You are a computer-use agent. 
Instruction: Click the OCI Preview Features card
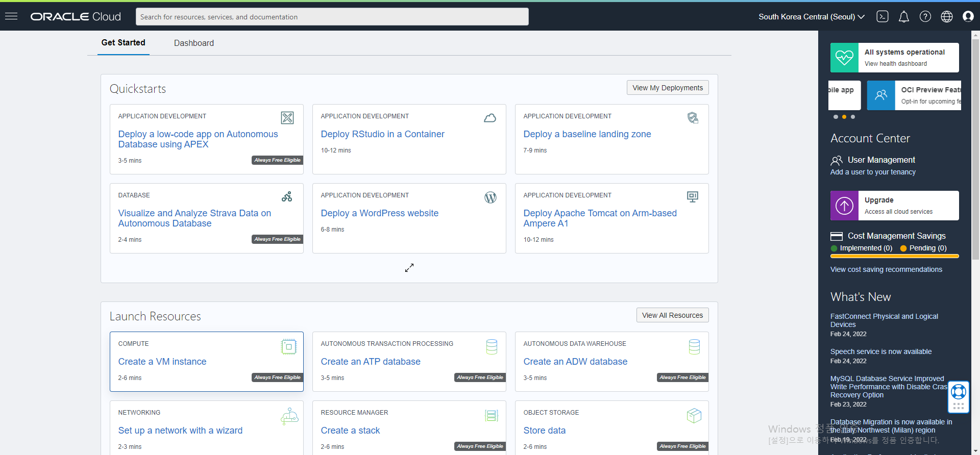(x=914, y=95)
